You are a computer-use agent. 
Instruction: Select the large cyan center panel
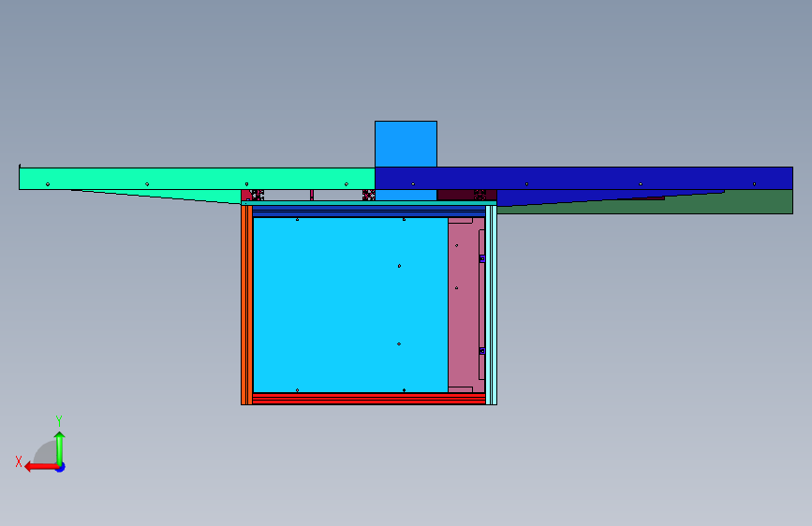[x=350, y=305]
